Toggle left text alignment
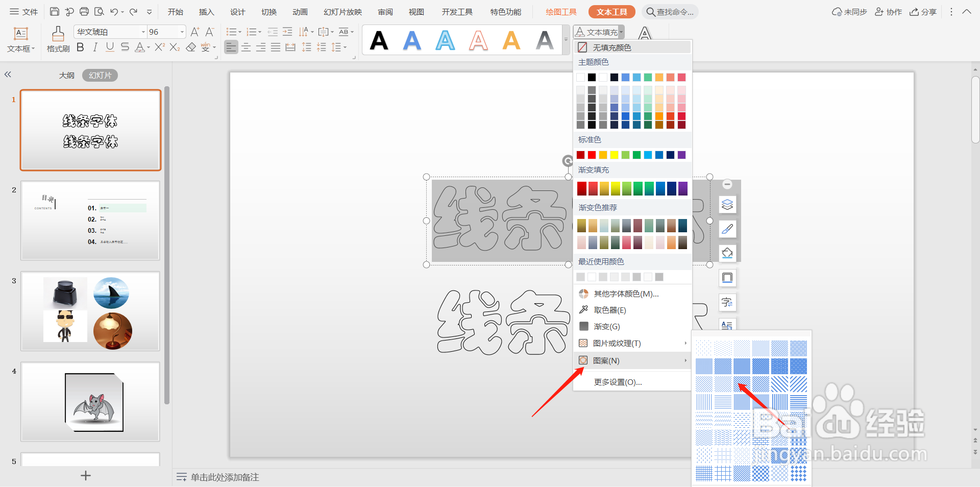This screenshot has width=980, height=487. [231, 47]
